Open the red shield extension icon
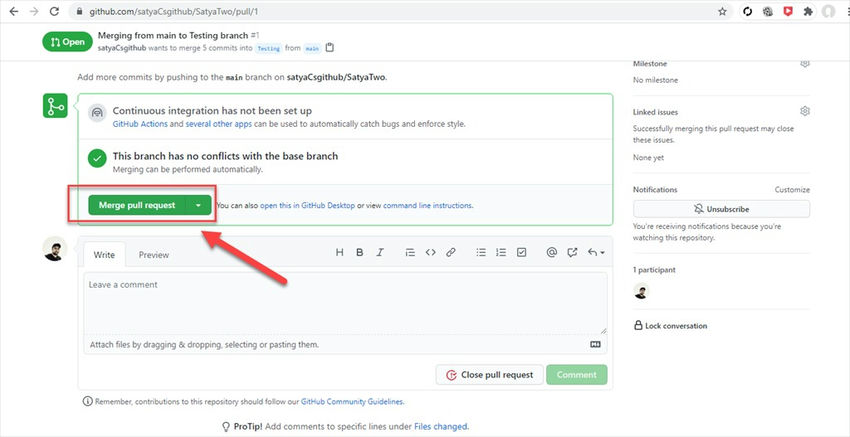Screen dimensions: 850x437 coord(788,11)
